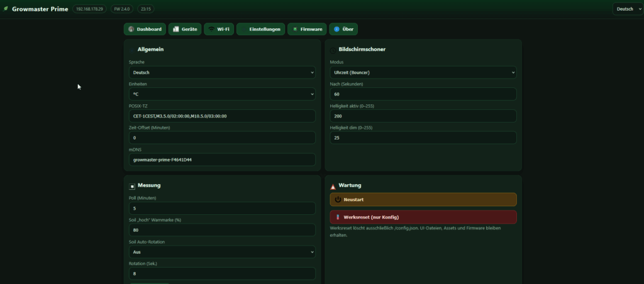The height and width of the screenshot is (284, 644).
Task: Open the Dashboard tab
Action: [145, 29]
